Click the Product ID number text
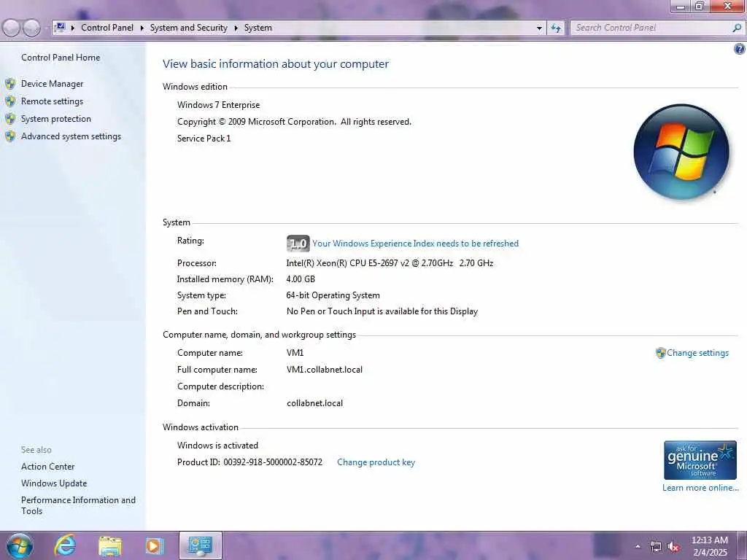This screenshot has width=747, height=560. [273, 462]
